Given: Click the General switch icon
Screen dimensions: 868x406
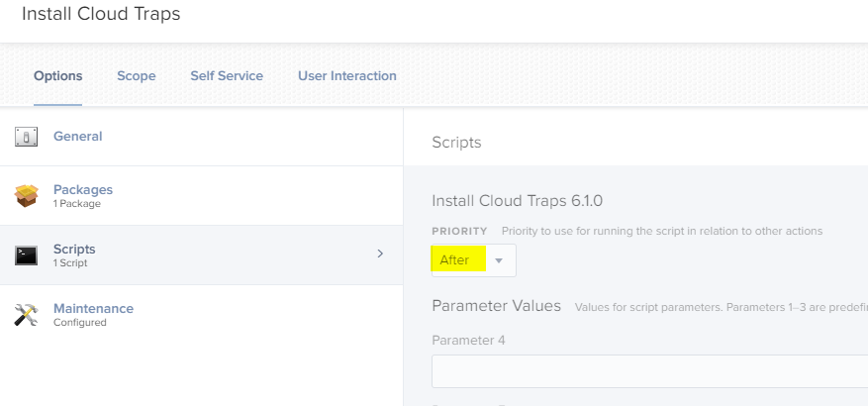Looking at the screenshot, I should pyautogui.click(x=26, y=137).
